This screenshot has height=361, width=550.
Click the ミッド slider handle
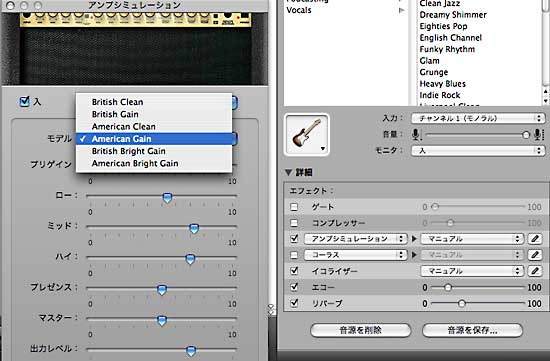[x=194, y=229]
